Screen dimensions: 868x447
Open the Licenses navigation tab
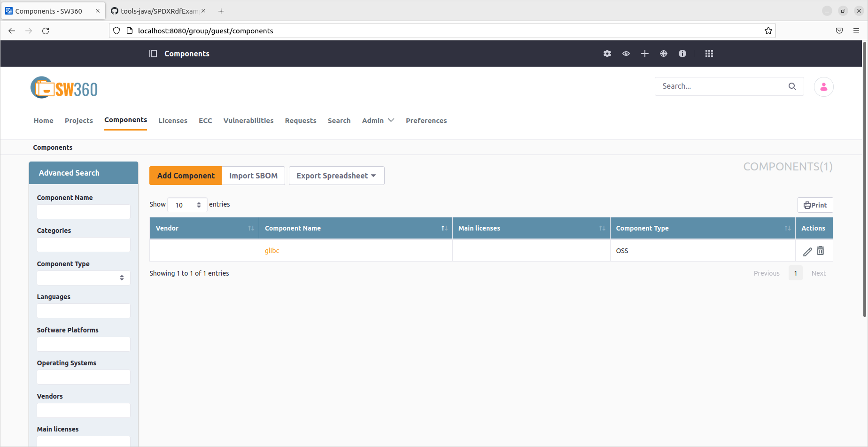(x=172, y=121)
